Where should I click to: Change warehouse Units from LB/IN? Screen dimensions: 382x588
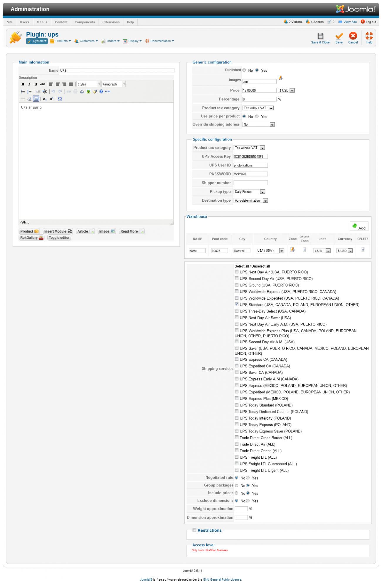tap(322, 251)
